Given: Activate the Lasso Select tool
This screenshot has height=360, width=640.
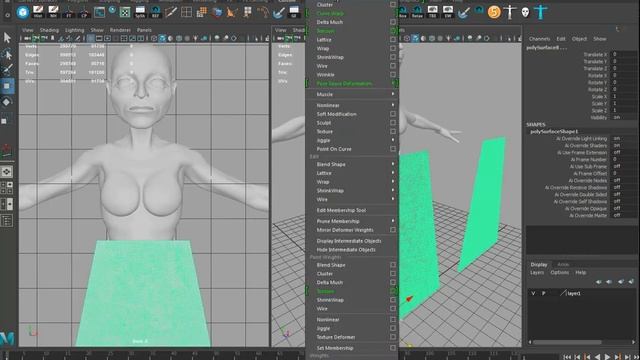Looking at the screenshot, I should [7, 54].
